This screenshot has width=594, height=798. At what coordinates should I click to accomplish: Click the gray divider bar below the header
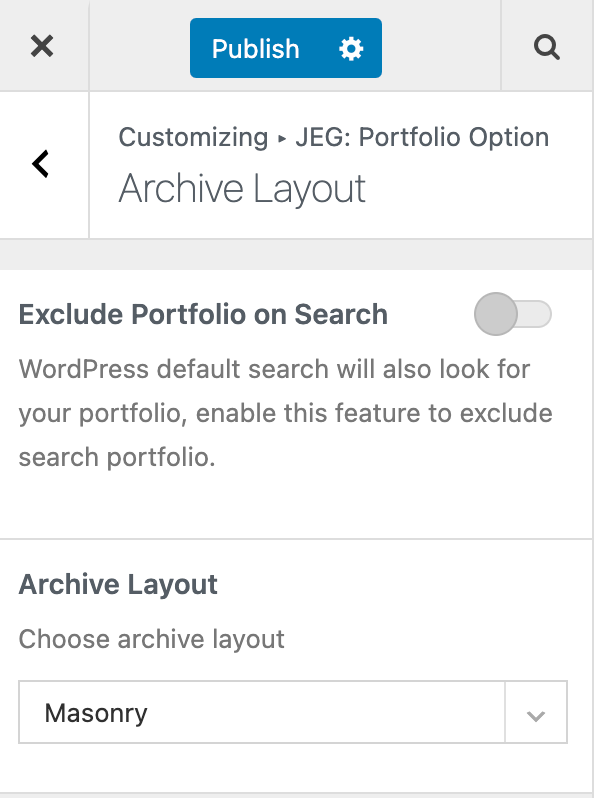click(297, 254)
